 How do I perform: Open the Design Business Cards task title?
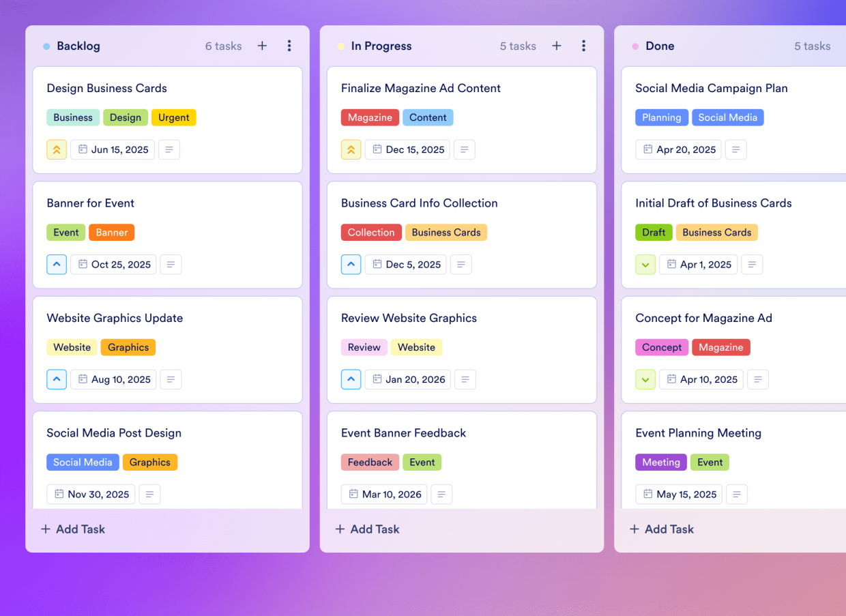pos(106,88)
